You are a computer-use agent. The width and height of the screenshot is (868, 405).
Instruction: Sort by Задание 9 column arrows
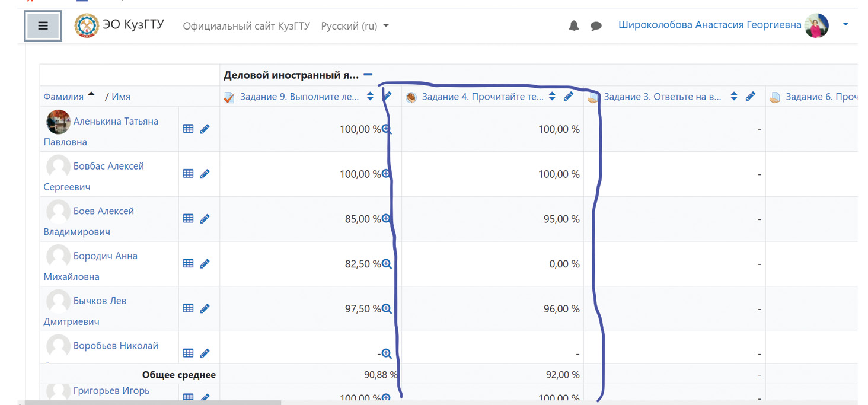click(371, 97)
